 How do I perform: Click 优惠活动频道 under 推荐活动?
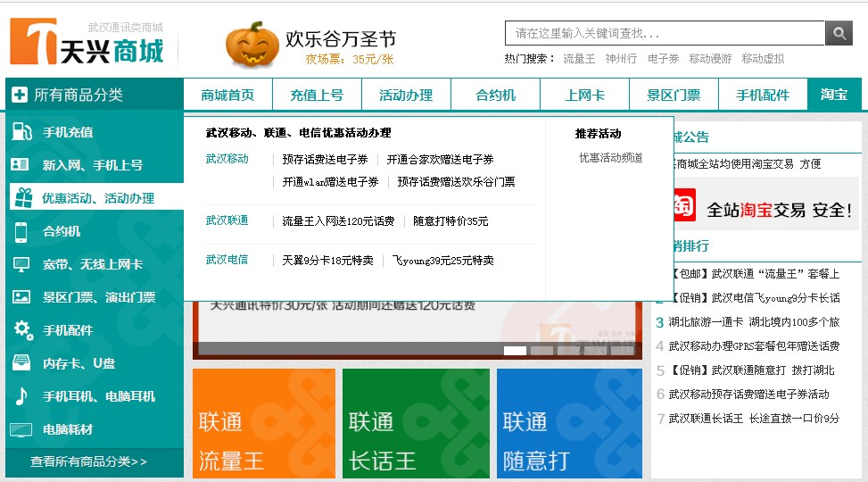coord(610,158)
